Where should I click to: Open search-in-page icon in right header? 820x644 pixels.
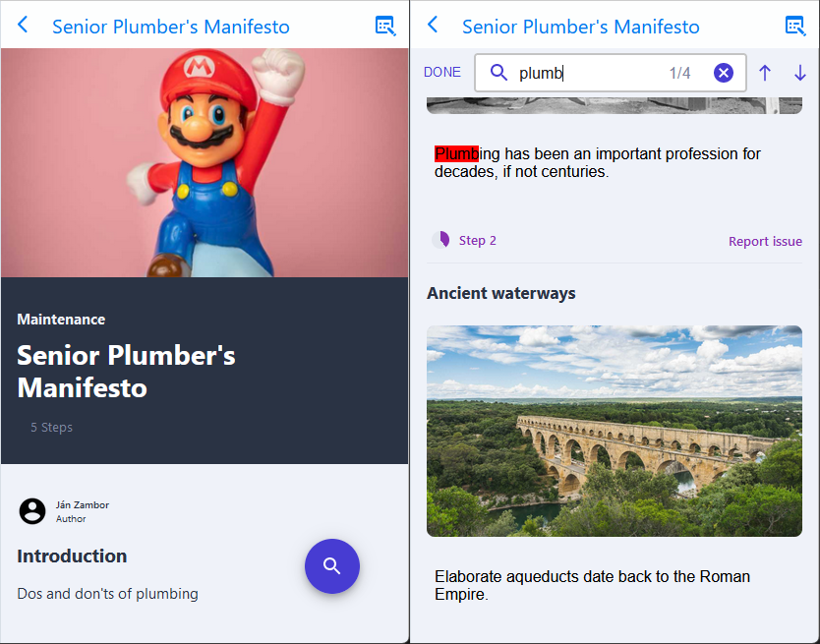click(x=794, y=27)
